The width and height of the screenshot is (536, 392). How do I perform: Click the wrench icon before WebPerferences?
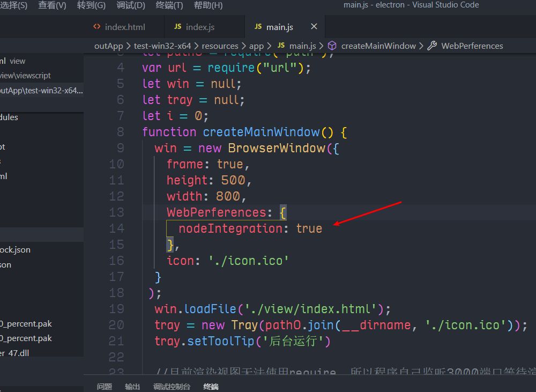[x=432, y=46]
